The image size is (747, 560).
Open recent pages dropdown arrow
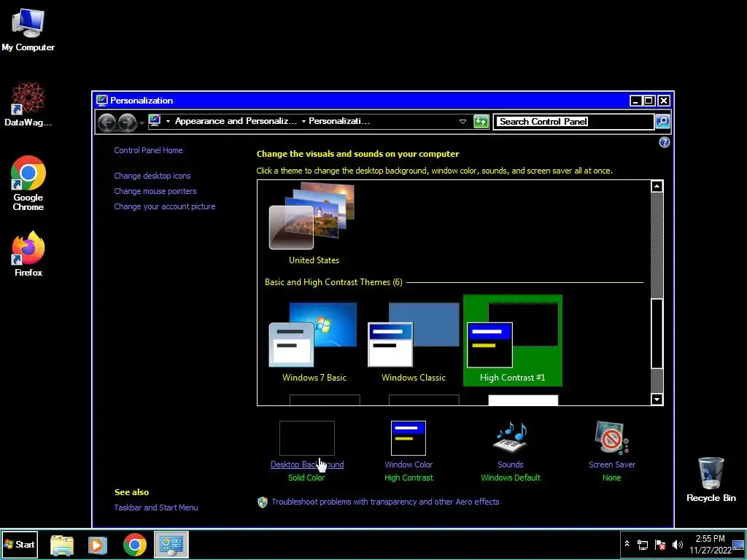pos(142,123)
